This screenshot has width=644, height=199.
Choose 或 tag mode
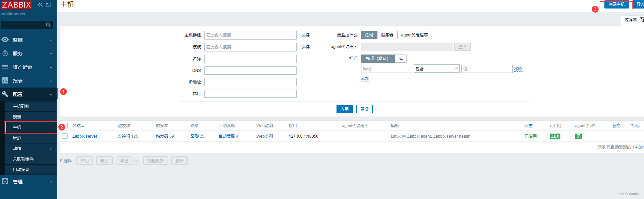[x=401, y=59]
